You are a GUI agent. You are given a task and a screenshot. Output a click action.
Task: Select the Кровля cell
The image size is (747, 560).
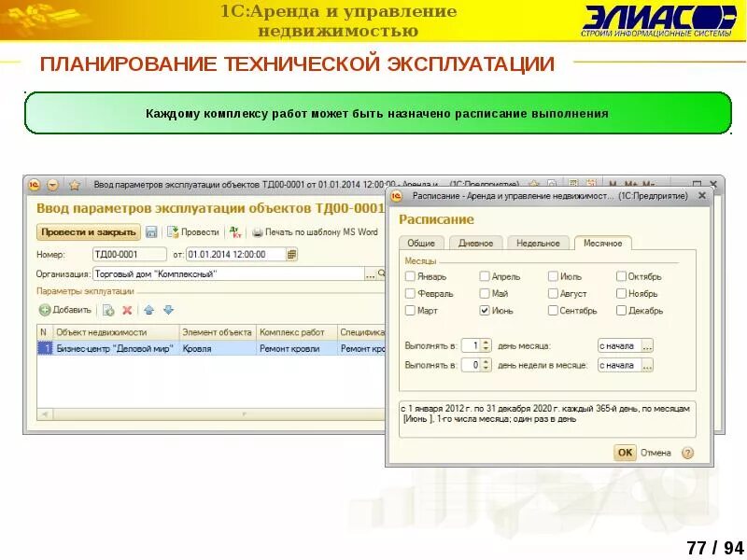pyautogui.click(x=218, y=348)
